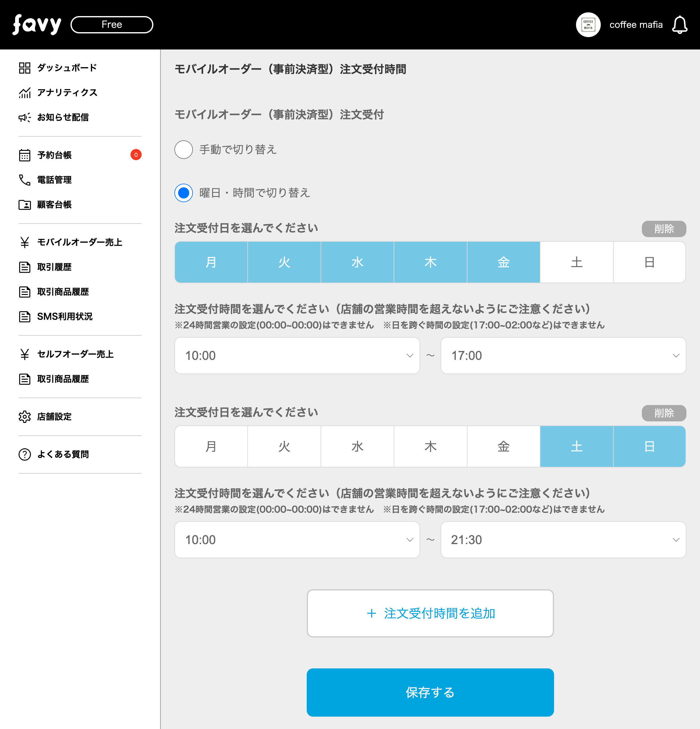This screenshot has height=729, width=700.
Task: Open the first 10:00 start time dropdown
Action: (x=297, y=356)
